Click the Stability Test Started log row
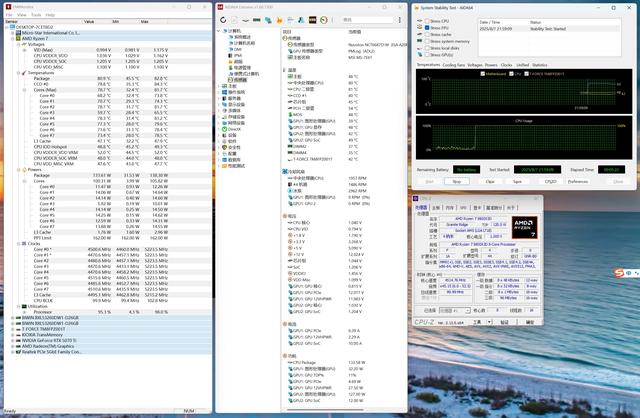The image size is (640, 418). tap(549, 29)
